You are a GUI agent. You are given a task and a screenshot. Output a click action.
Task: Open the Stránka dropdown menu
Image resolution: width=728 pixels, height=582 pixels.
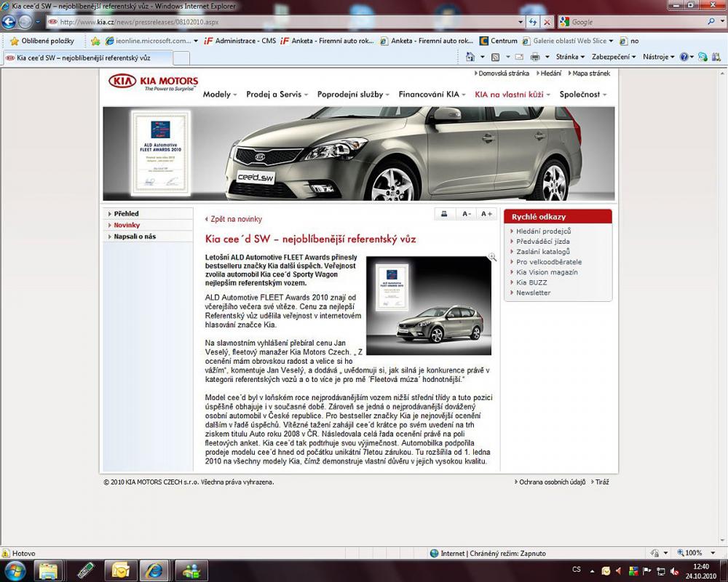pos(570,57)
